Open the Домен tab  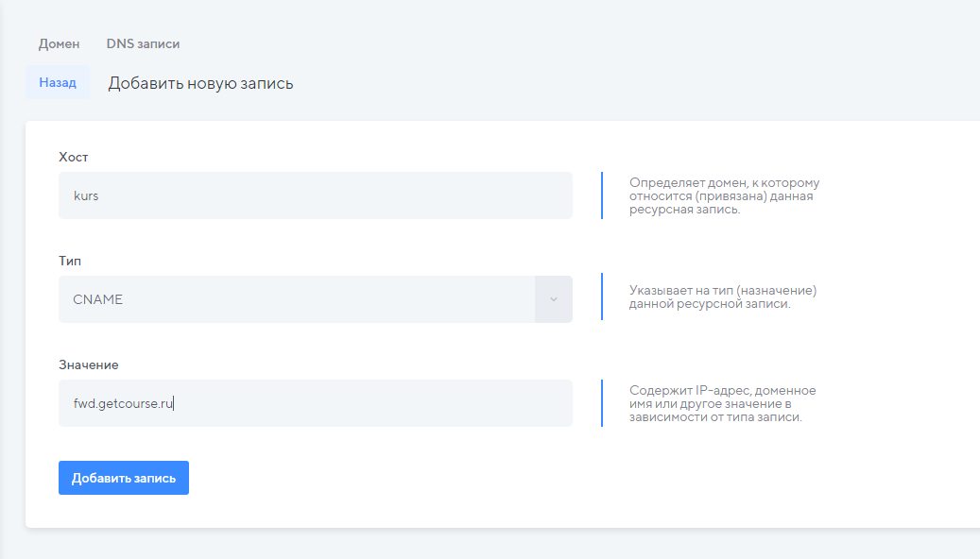pyautogui.click(x=59, y=43)
